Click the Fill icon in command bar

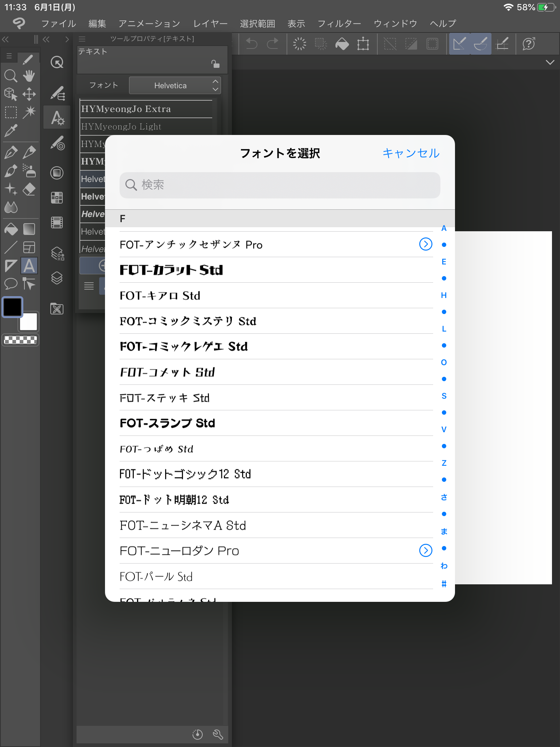(x=342, y=44)
